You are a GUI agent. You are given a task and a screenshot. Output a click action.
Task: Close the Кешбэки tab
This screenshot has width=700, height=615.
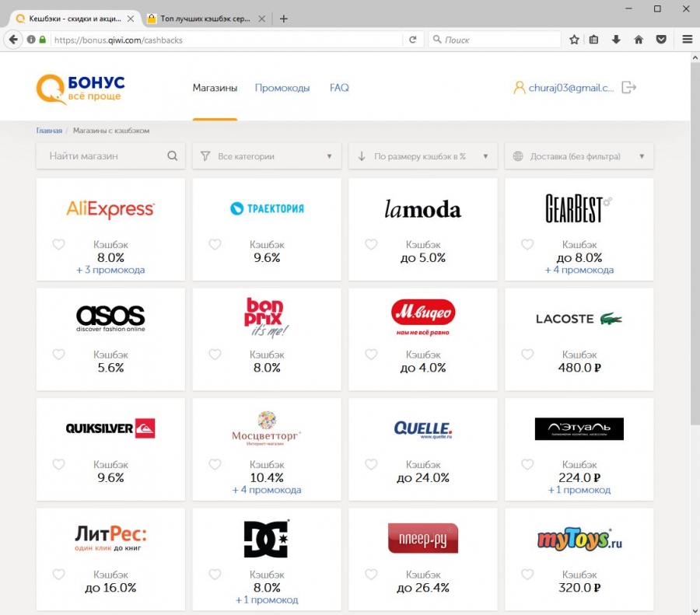point(131,19)
